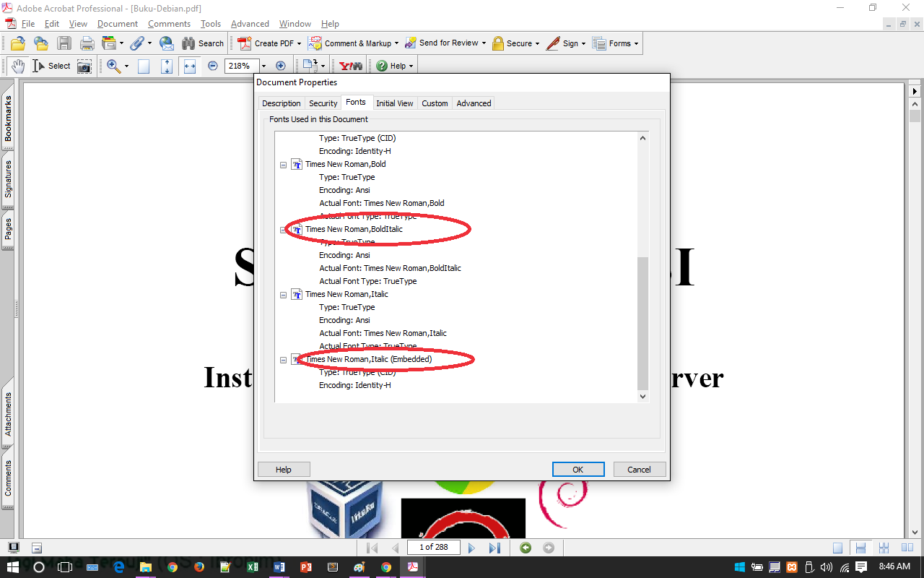The height and width of the screenshot is (578, 924).
Task: Select the Zoom In tool
Action: [113, 66]
